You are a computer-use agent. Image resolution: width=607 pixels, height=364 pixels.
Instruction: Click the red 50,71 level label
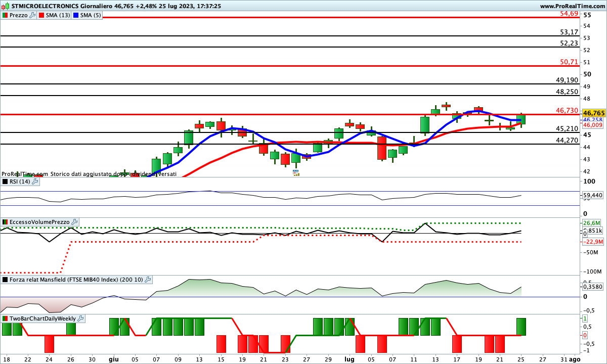569,62
